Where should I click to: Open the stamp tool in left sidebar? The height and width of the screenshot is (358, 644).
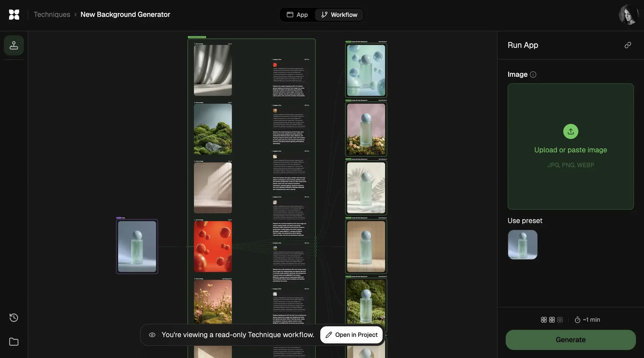[14, 45]
